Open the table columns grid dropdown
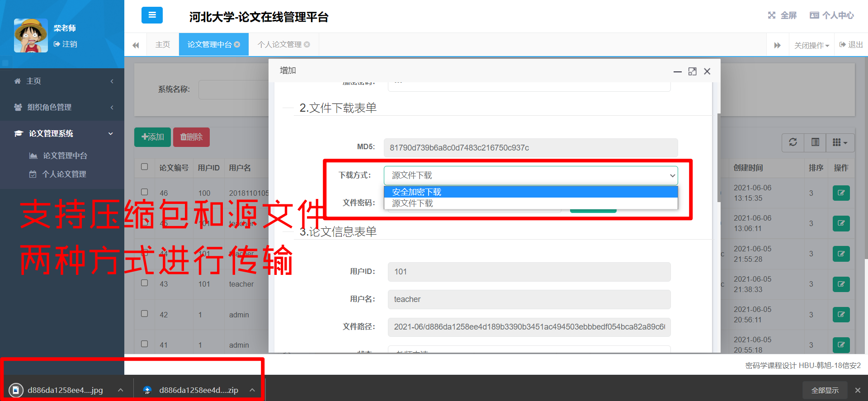This screenshot has height=401, width=868. [840, 142]
